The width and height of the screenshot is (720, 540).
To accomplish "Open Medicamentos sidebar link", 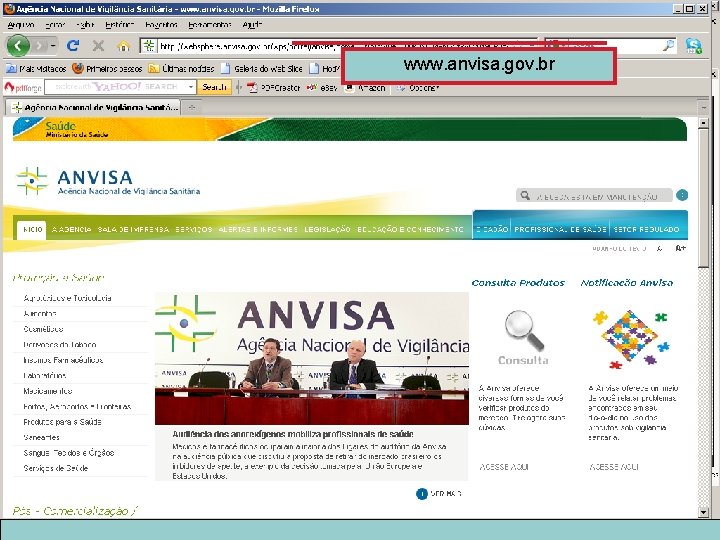I will [x=48, y=391].
